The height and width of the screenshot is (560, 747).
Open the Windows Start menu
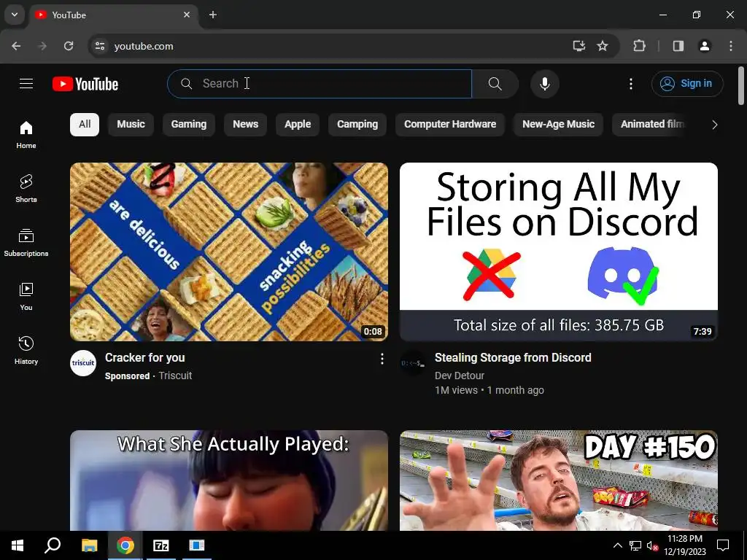coord(18,545)
